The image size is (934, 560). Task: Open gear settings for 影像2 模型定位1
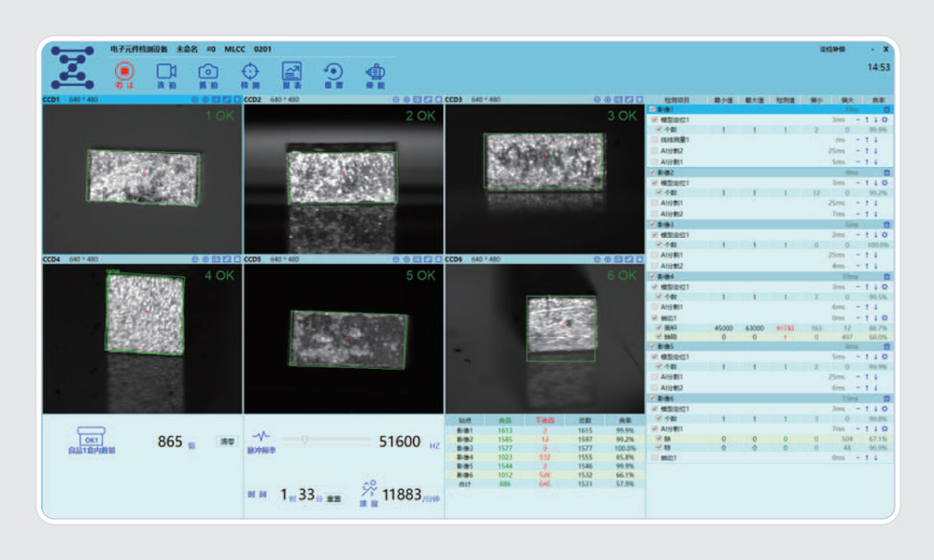884,183
